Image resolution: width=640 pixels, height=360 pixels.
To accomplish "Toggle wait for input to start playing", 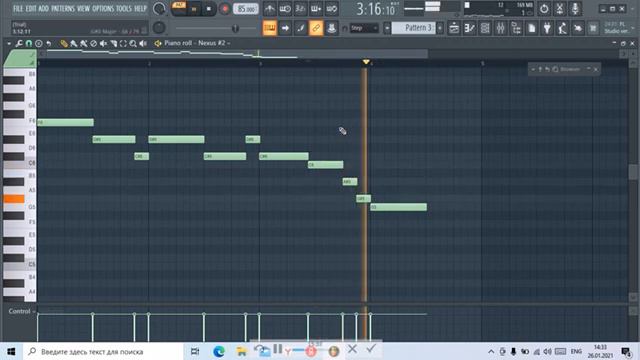I will point(285,9).
